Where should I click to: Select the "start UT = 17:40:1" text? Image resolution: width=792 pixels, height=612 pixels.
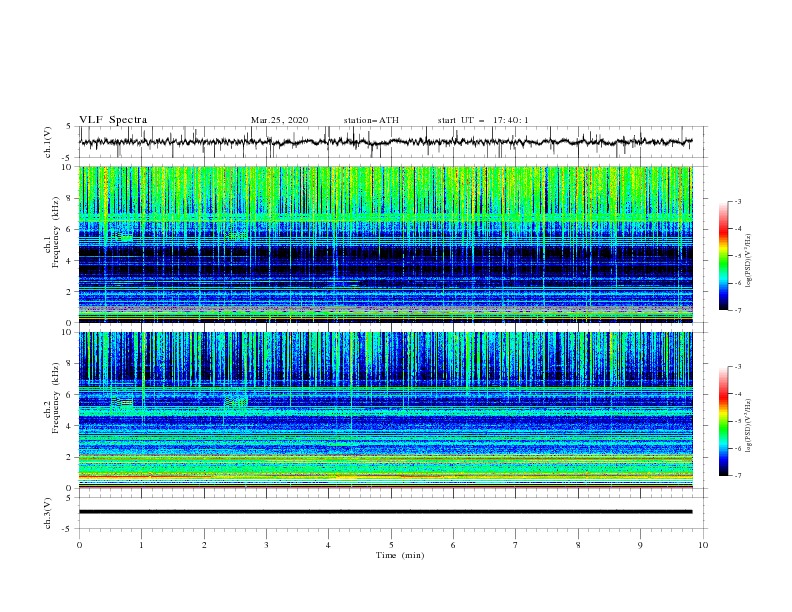point(483,120)
